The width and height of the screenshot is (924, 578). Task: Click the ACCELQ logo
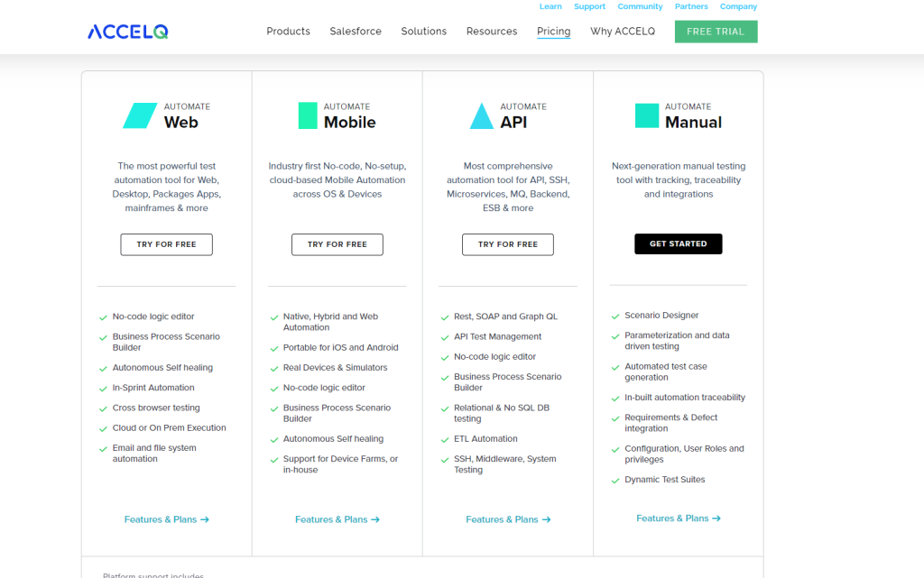(128, 32)
